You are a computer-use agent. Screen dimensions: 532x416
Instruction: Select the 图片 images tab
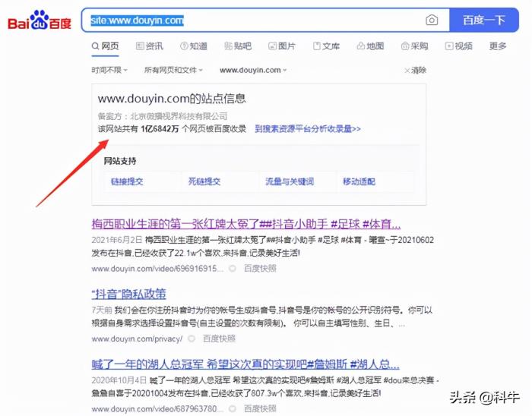[281, 46]
